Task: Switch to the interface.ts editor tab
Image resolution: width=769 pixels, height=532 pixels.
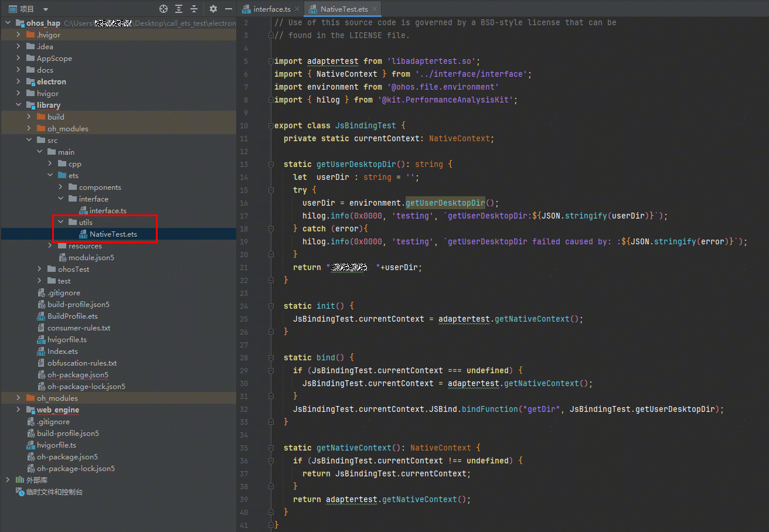Action: pyautogui.click(x=272, y=9)
